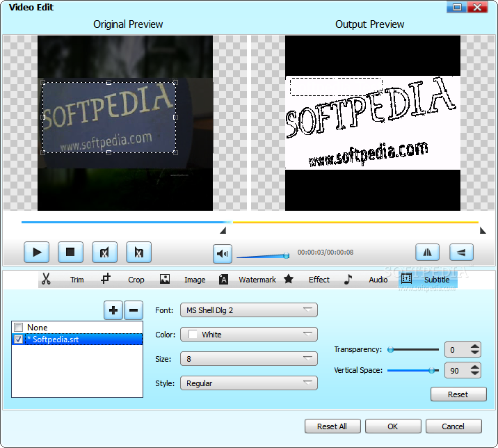This screenshot has height=448, width=498.
Task: Select the Softpedia.srt list row
Action: pos(77,339)
